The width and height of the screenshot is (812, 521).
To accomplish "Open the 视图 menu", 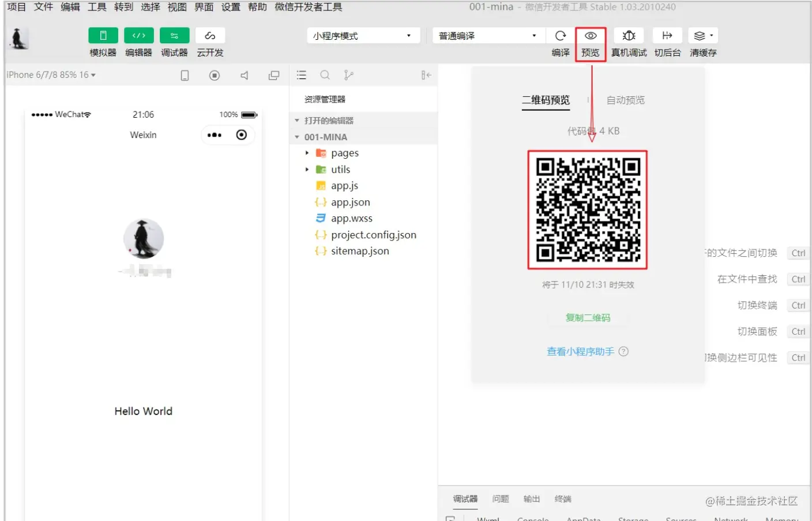I will pyautogui.click(x=177, y=7).
